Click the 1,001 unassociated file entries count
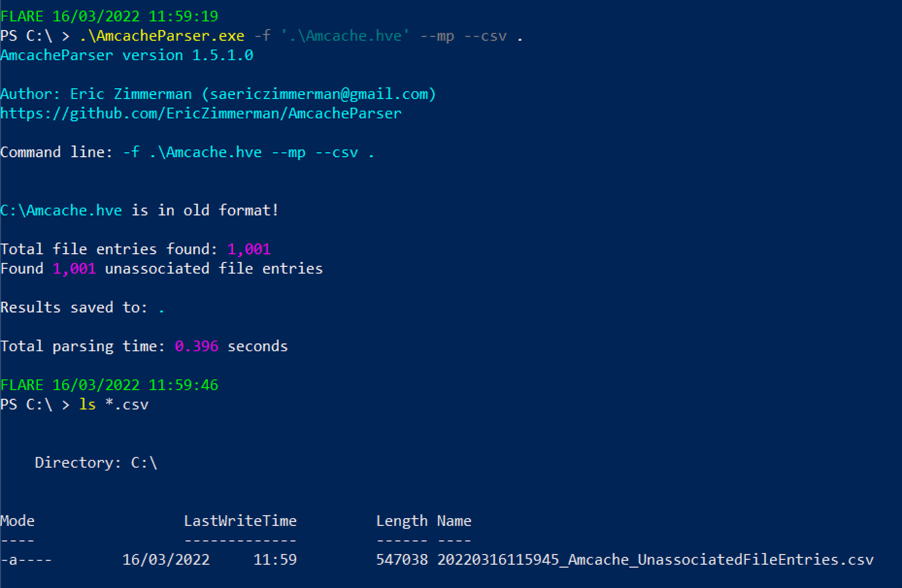 (74, 269)
